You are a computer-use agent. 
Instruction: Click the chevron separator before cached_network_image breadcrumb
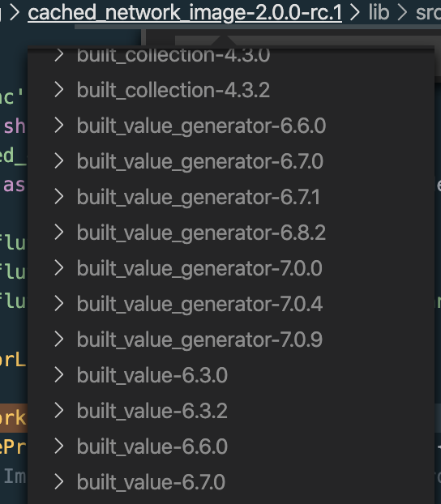pos(15,13)
